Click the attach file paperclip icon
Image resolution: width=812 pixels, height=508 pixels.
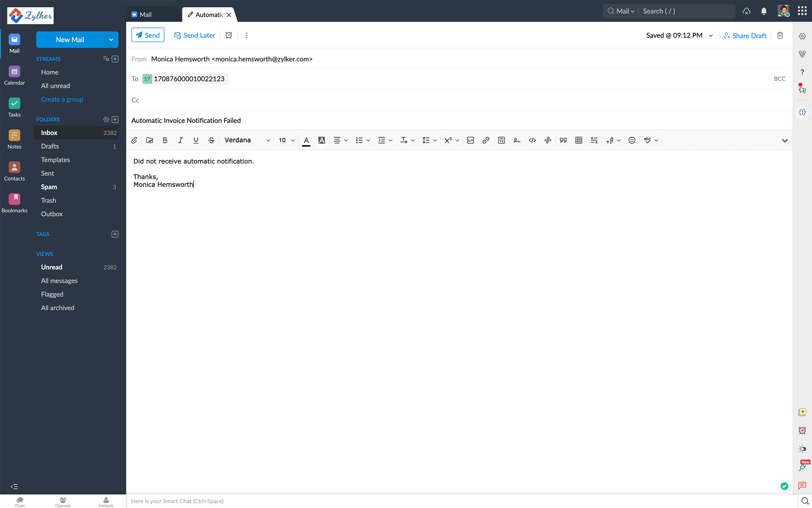[x=134, y=140]
